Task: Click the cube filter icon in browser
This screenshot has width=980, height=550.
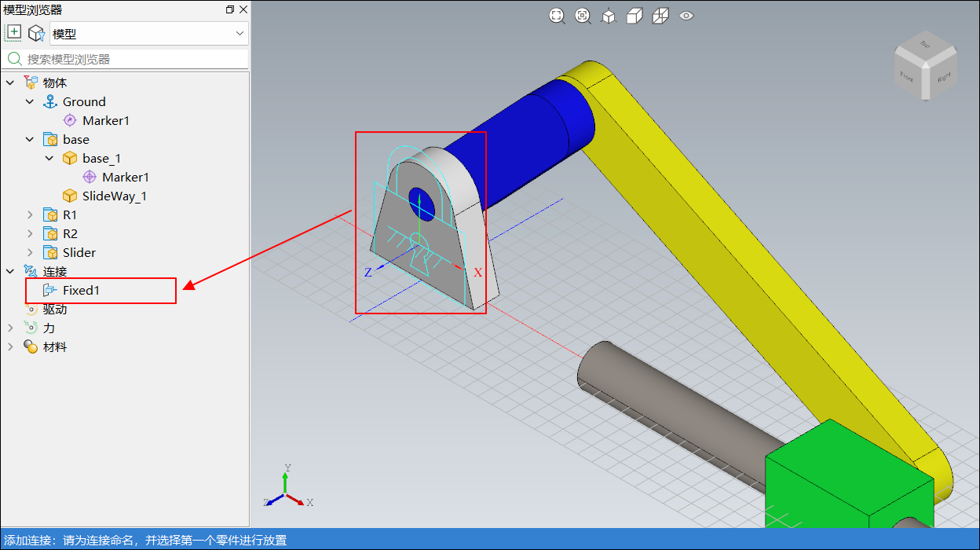Action: click(36, 33)
